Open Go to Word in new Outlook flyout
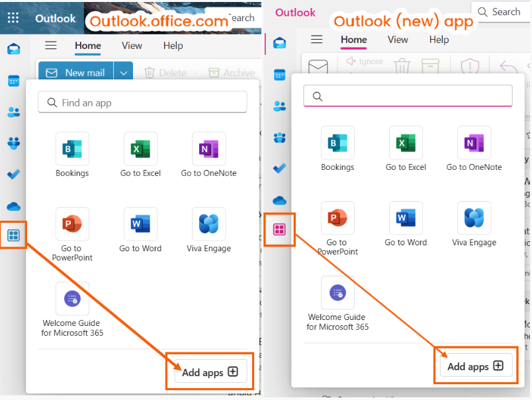 point(406,224)
